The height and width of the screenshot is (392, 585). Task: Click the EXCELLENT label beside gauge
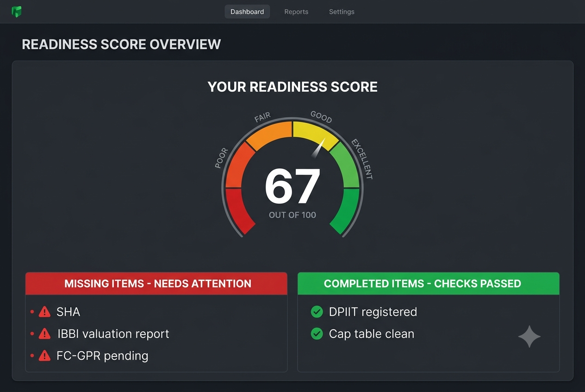tap(362, 159)
